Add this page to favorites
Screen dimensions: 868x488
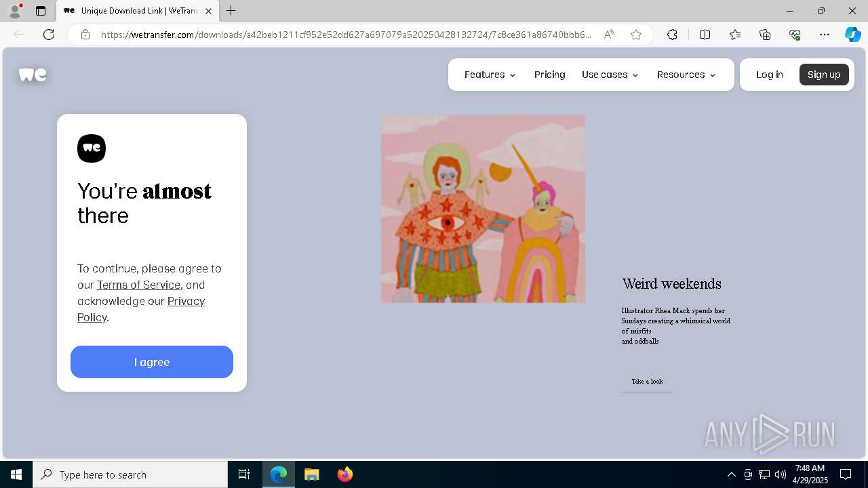636,35
